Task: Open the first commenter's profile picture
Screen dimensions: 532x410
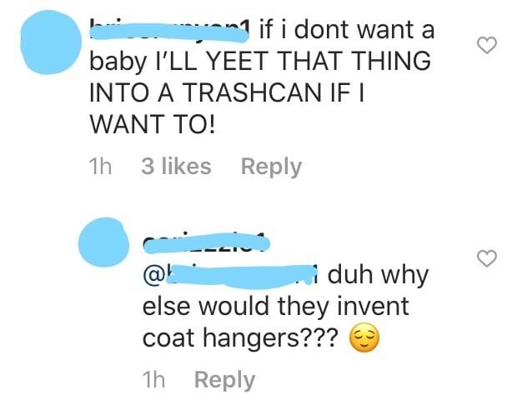Action: click(51, 42)
